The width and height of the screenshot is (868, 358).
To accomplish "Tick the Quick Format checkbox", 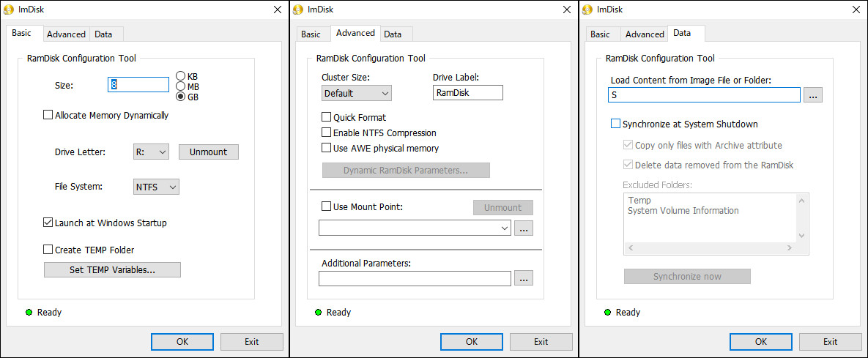I will (x=327, y=117).
